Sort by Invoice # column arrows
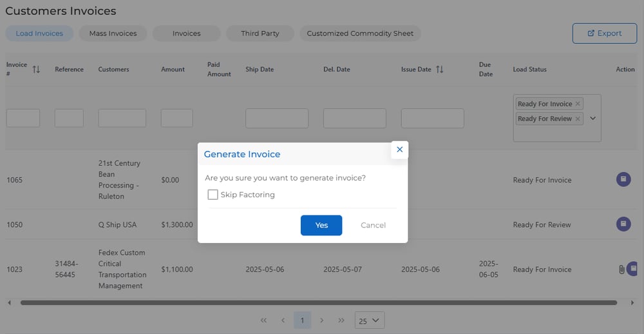The height and width of the screenshot is (334, 644). [x=36, y=70]
